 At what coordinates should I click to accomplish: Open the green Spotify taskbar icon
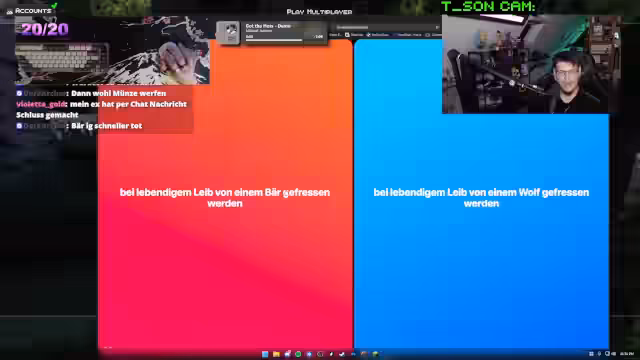pyautogui.click(x=298, y=354)
